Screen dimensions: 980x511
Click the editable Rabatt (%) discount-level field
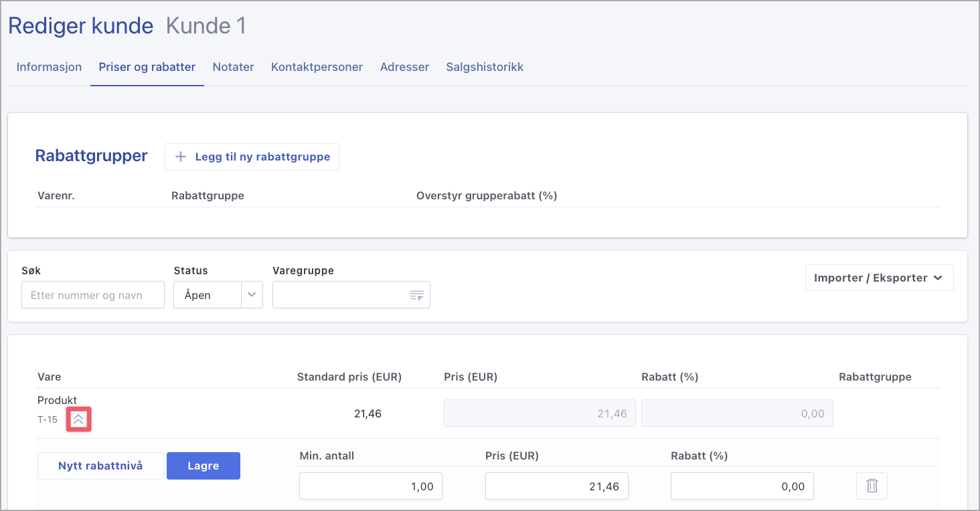(742, 486)
